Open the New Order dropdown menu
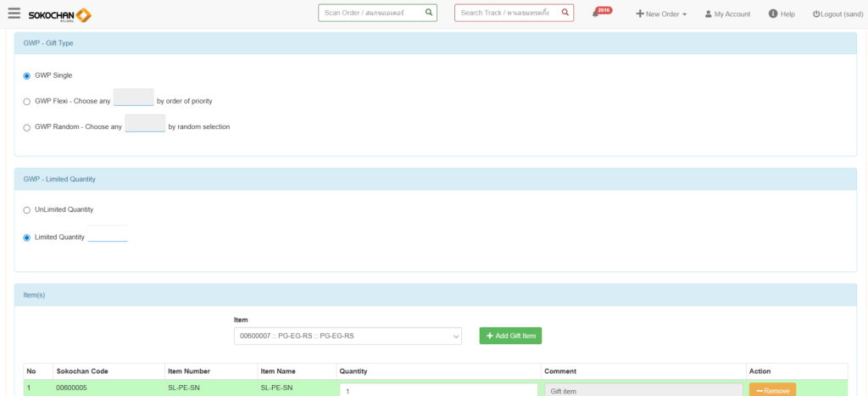Image resolution: width=868 pixels, height=396 pixels. (661, 14)
